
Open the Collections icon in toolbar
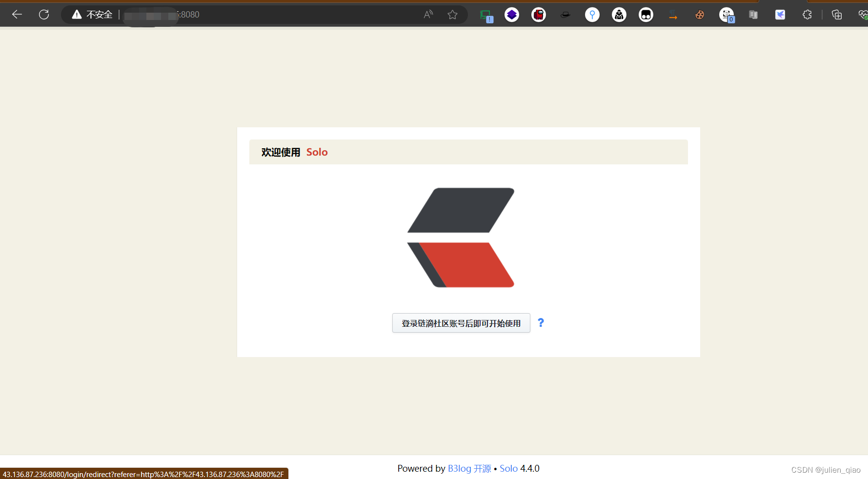[x=837, y=15]
